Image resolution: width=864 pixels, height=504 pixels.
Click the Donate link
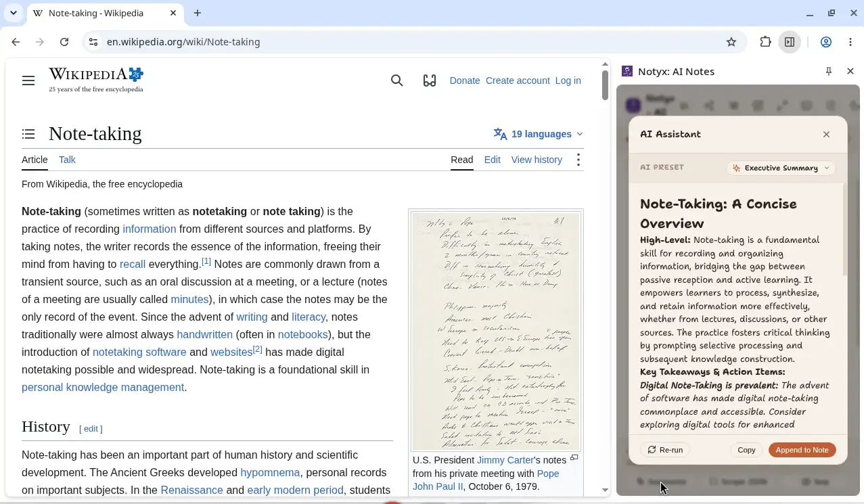pyautogui.click(x=465, y=81)
